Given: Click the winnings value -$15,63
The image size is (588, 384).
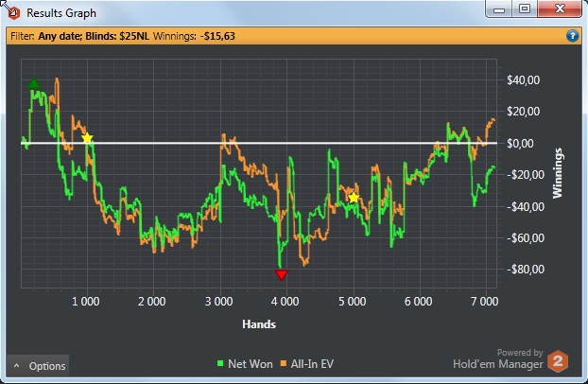Looking at the screenshot, I should (x=217, y=36).
